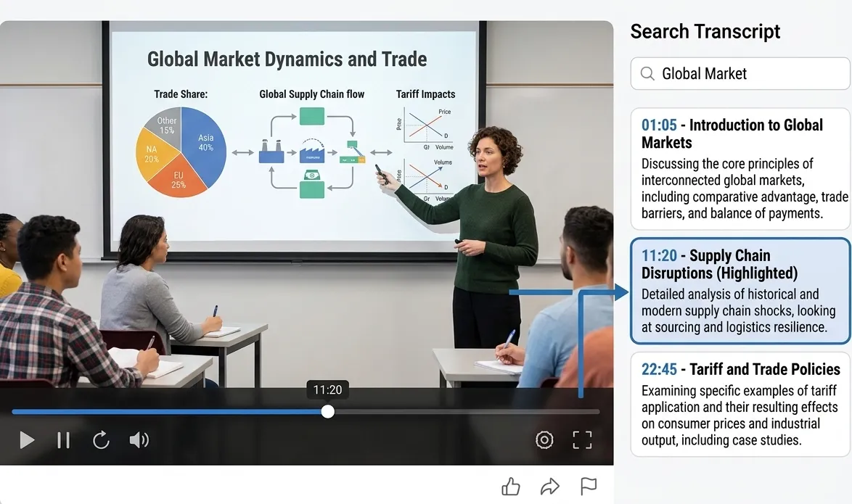Open the Introduction to Global Markets description

click(734, 188)
